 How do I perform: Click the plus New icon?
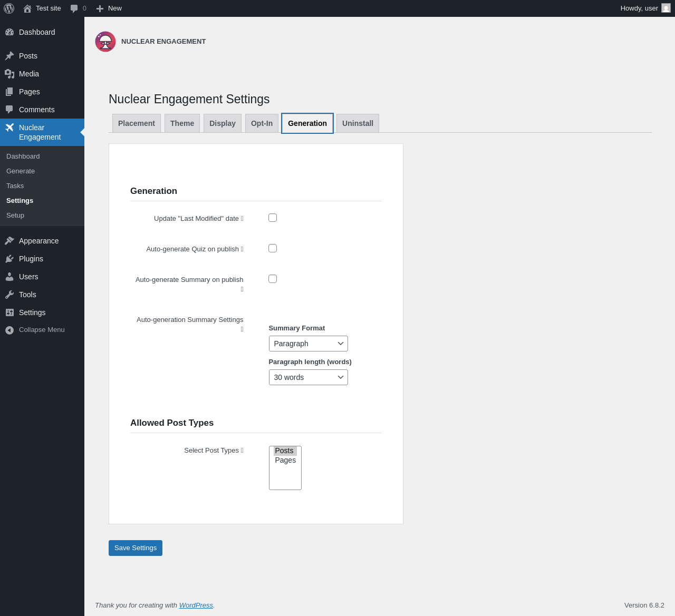pos(100,8)
